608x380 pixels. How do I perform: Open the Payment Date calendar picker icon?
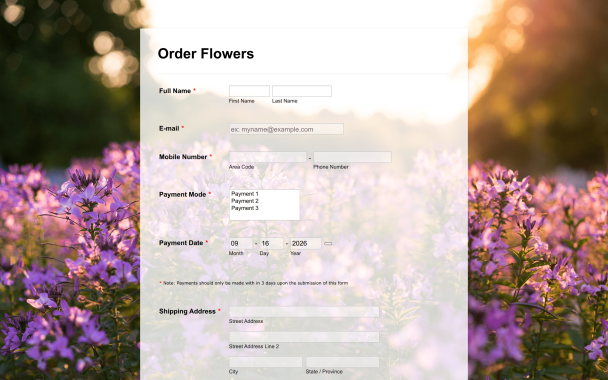pos(328,244)
